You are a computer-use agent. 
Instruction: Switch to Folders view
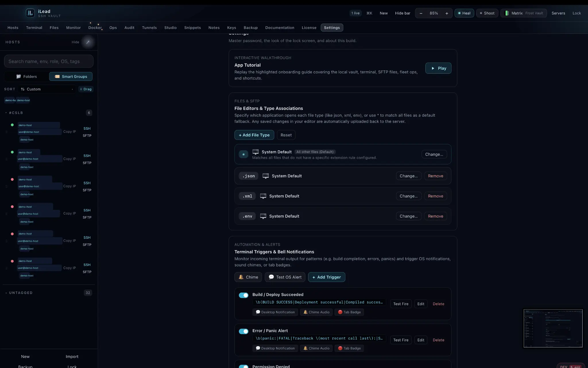click(26, 76)
